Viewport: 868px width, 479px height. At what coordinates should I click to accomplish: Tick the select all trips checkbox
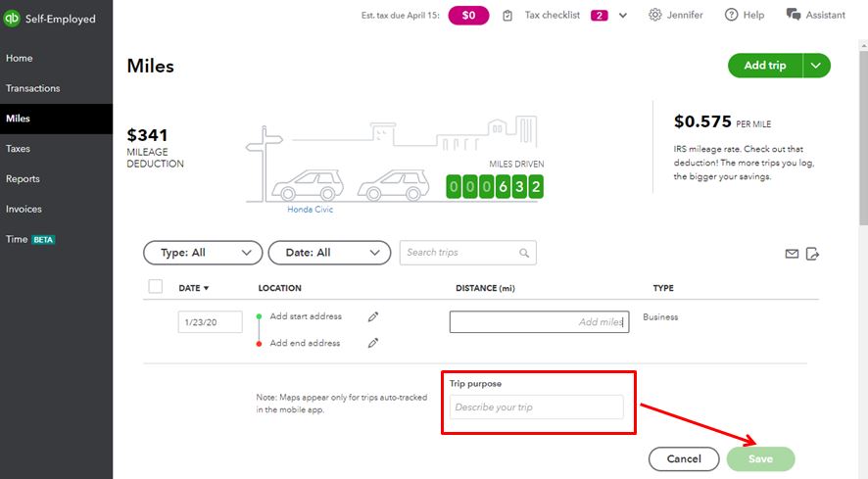coord(155,287)
